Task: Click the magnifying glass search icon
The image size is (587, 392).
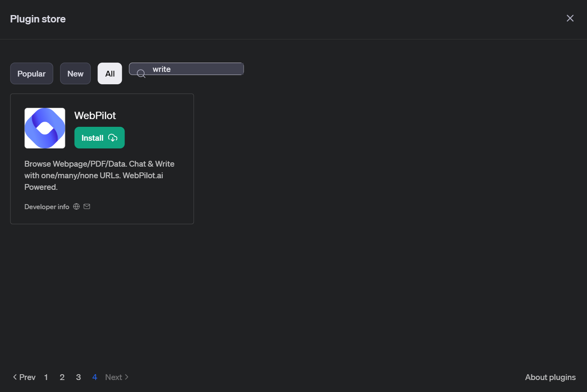Action: (141, 73)
